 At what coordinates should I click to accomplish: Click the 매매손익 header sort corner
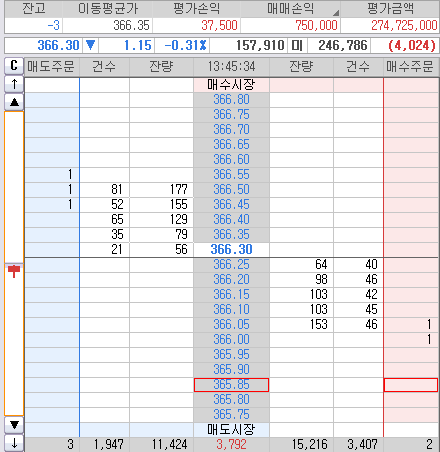(x=336, y=13)
